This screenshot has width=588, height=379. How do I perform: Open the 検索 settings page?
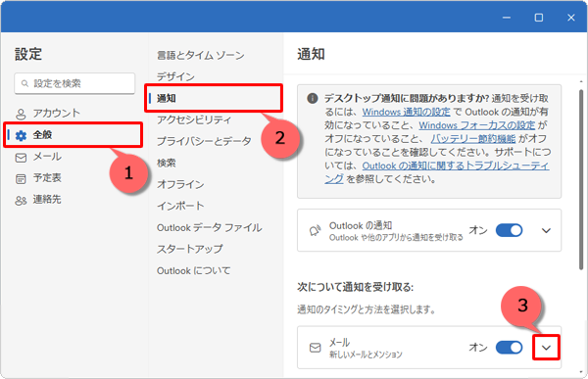tap(167, 163)
